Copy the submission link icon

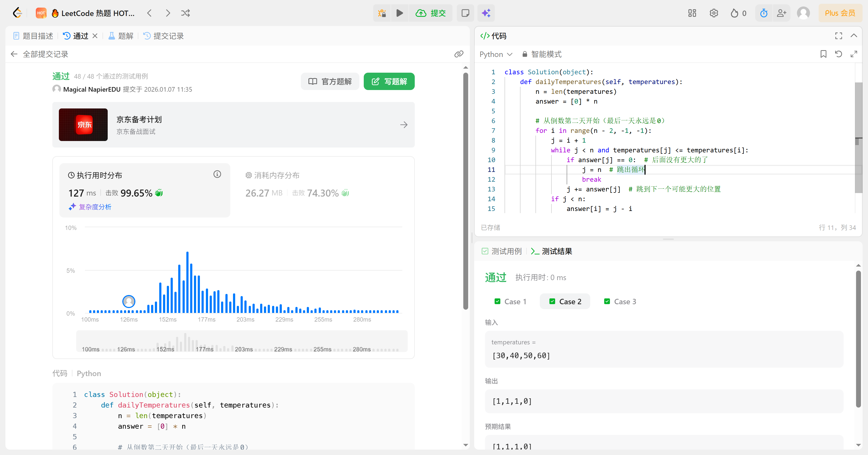(x=459, y=54)
